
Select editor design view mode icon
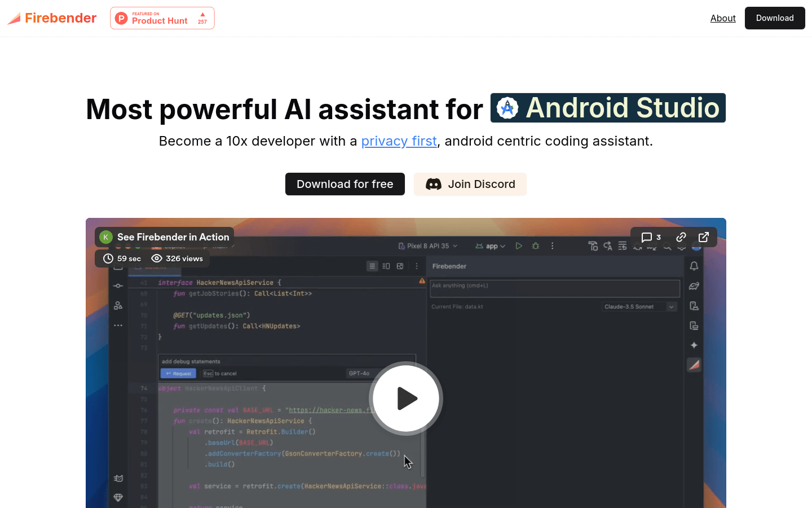tap(400, 266)
